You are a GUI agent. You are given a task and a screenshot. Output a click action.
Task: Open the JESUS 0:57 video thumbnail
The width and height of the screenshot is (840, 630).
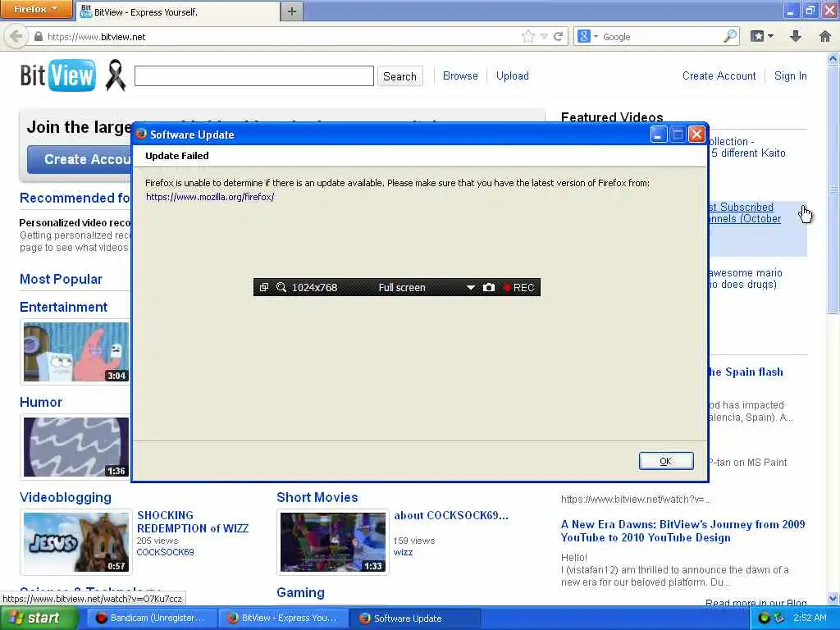(76, 542)
